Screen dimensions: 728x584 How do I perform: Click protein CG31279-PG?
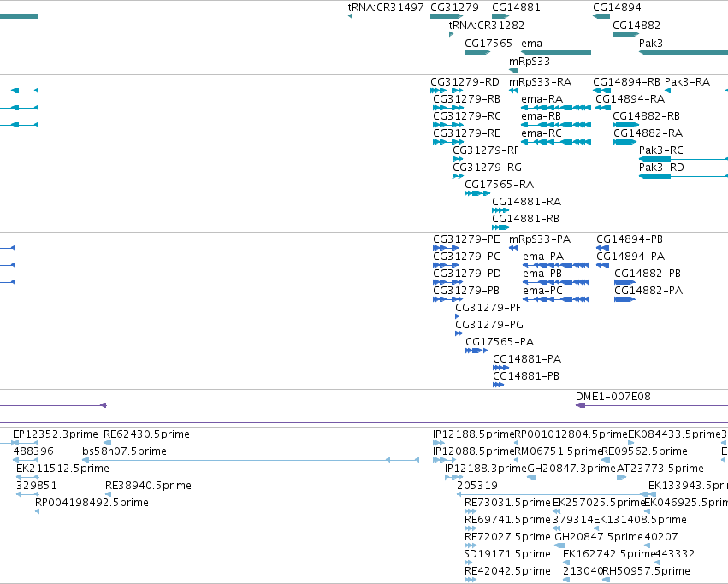pos(459,333)
